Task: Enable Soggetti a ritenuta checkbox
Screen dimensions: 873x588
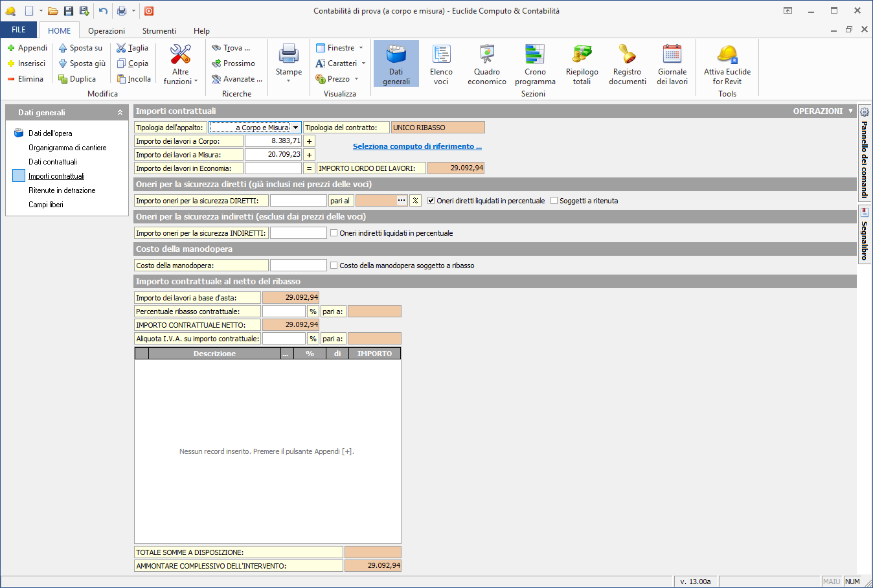Action: (x=554, y=201)
